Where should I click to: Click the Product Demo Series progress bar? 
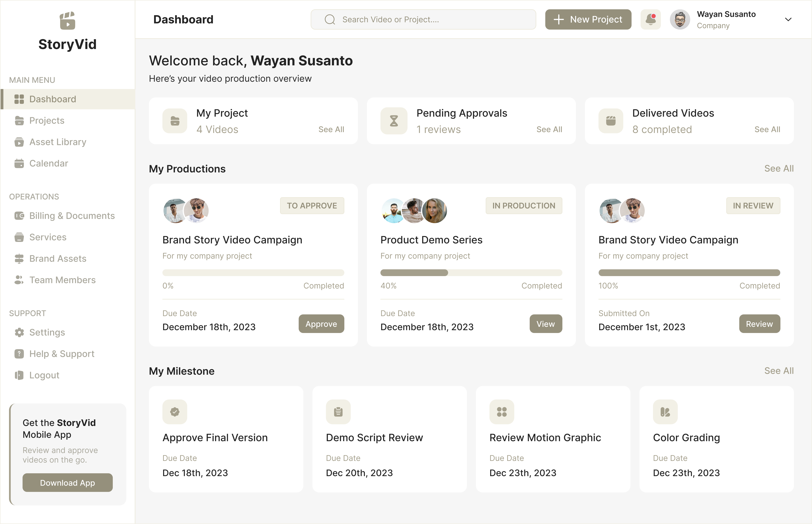(x=471, y=273)
